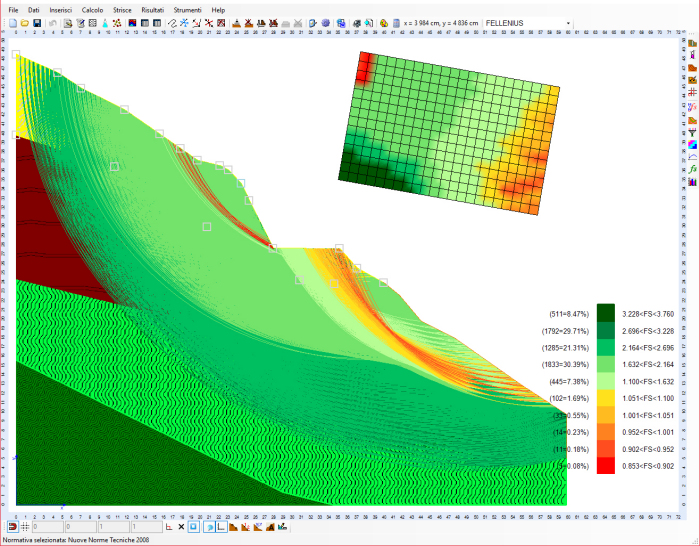Click the fx function icon on the right sidebar
Screen dimensions: 700x546
click(x=692, y=170)
